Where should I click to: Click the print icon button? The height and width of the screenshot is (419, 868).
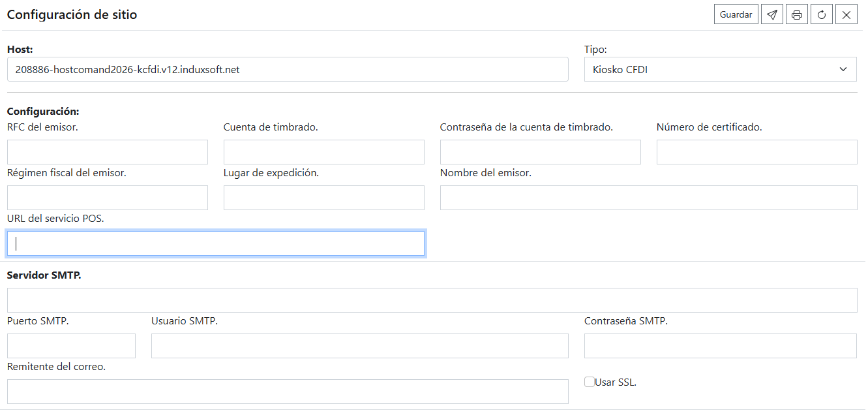click(797, 14)
